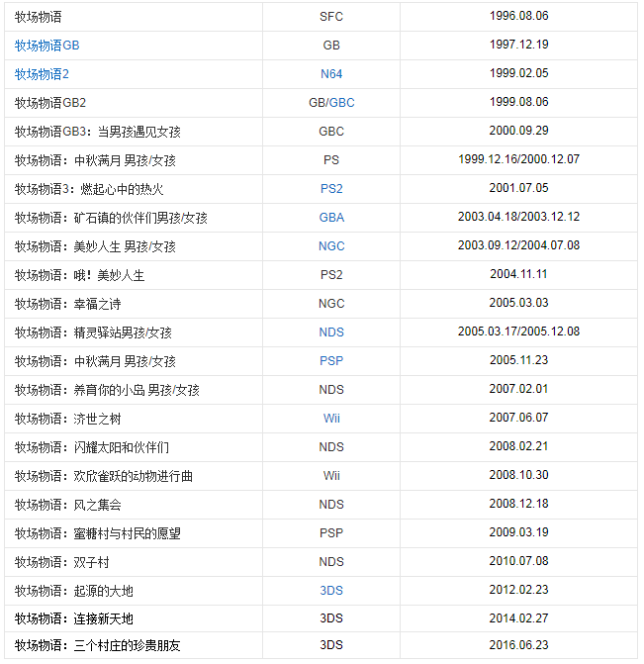Click 蜜糖村与村民的愿望 title
Screen dimensions: 644x664
click(97, 533)
